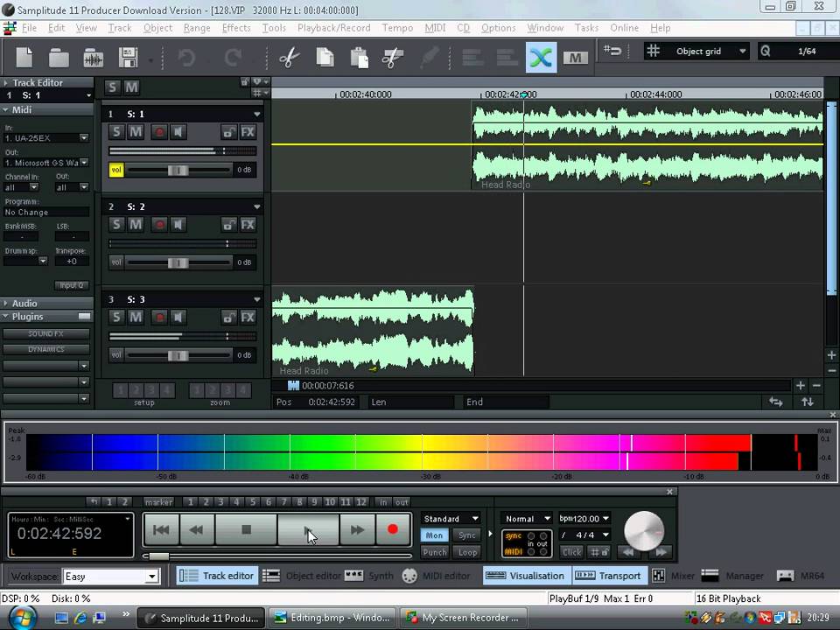Switch to the Object editor panel

pyautogui.click(x=302, y=576)
